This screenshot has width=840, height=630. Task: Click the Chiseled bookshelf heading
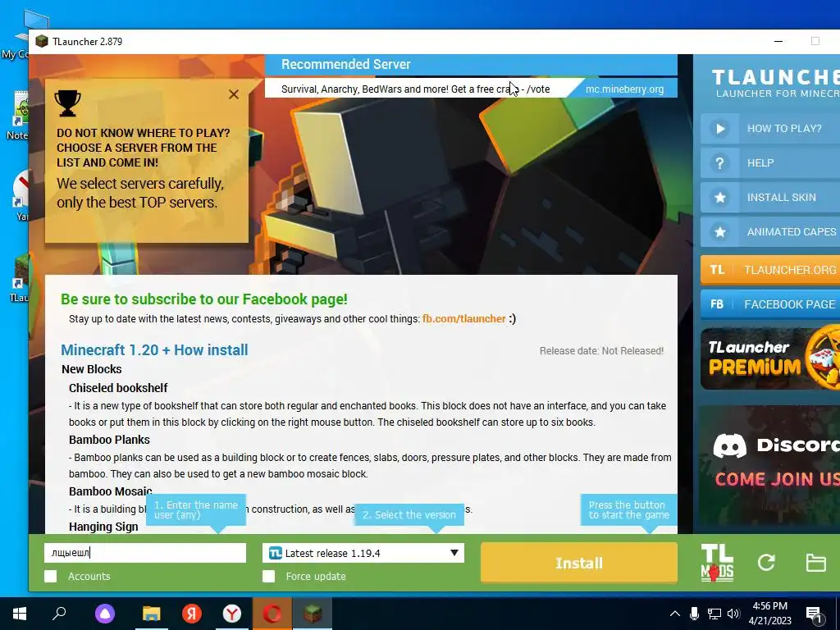coord(118,388)
